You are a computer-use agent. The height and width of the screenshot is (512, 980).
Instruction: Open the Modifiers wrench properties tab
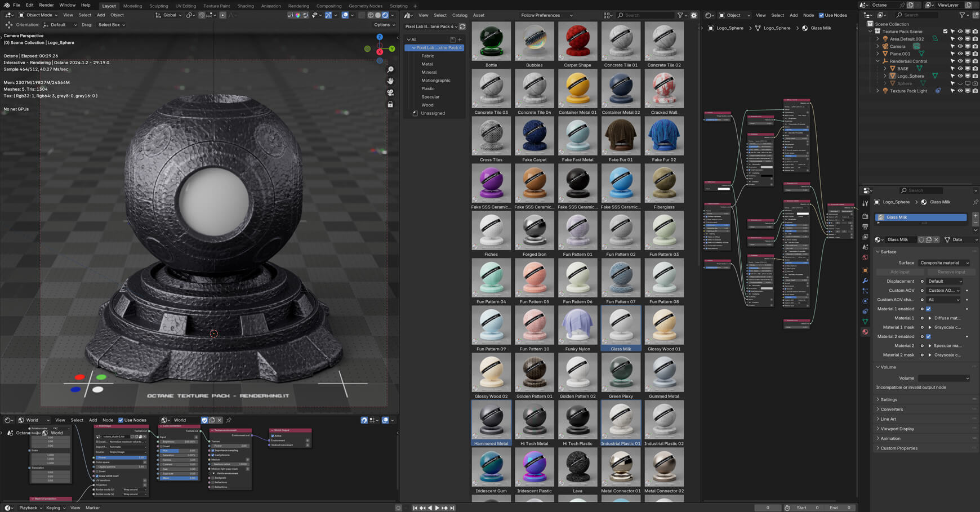point(865,281)
